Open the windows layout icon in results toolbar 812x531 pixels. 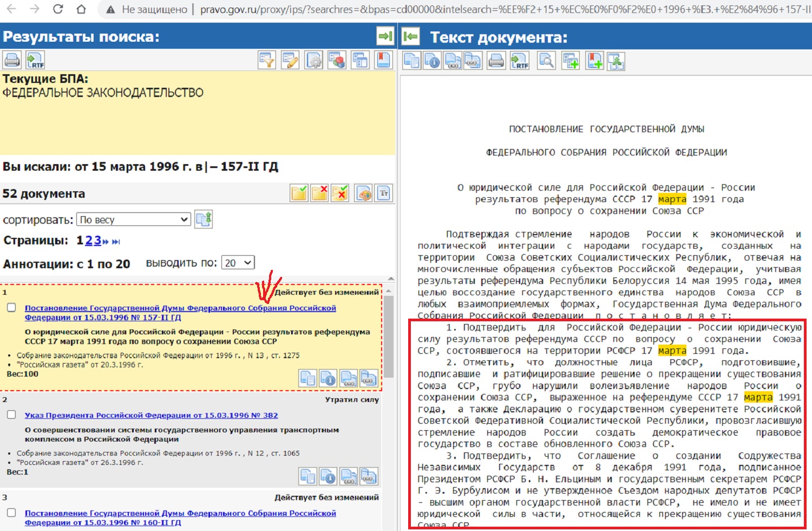[360, 60]
